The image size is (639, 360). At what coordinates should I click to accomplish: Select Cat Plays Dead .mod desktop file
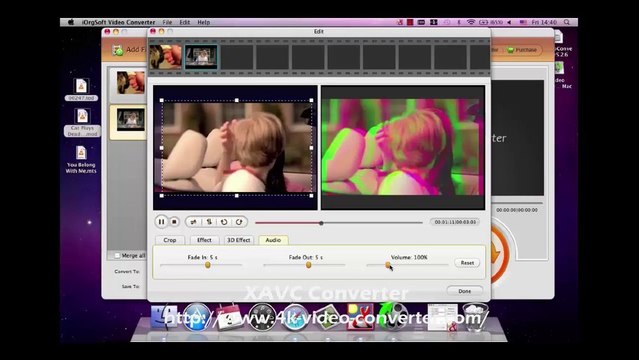(82, 123)
